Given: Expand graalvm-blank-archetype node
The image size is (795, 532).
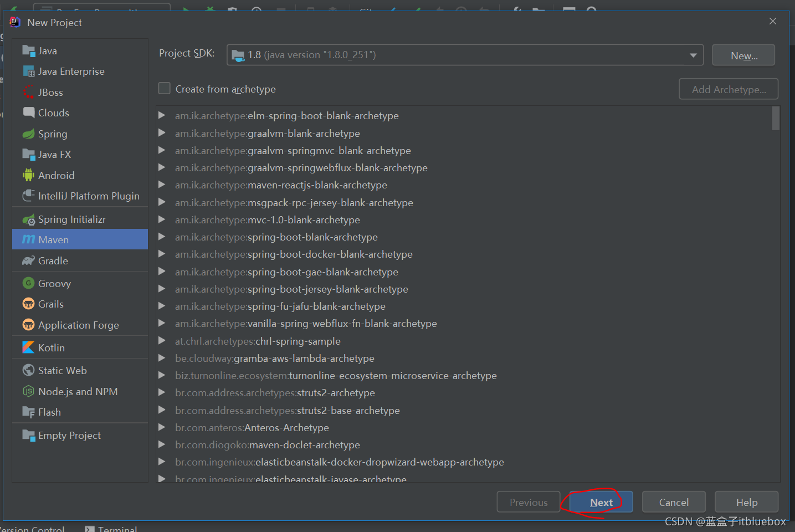Looking at the screenshot, I should [x=162, y=133].
